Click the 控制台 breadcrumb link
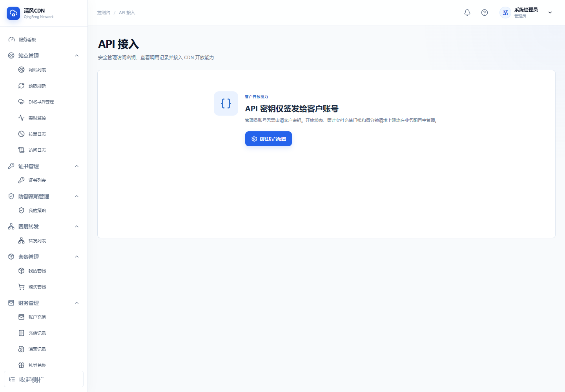The height and width of the screenshot is (392, 565). pyautogui.click(x=104, y=13)
